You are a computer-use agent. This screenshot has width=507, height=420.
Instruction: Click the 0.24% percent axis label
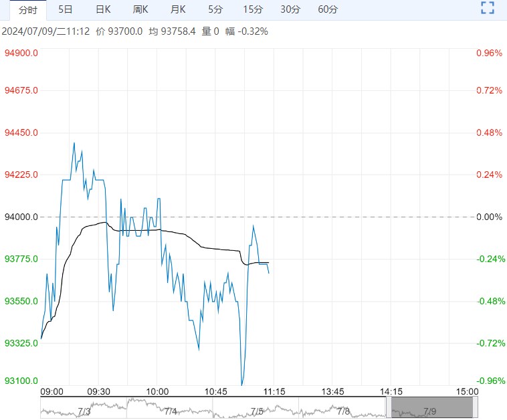click(x=489, y=175)
